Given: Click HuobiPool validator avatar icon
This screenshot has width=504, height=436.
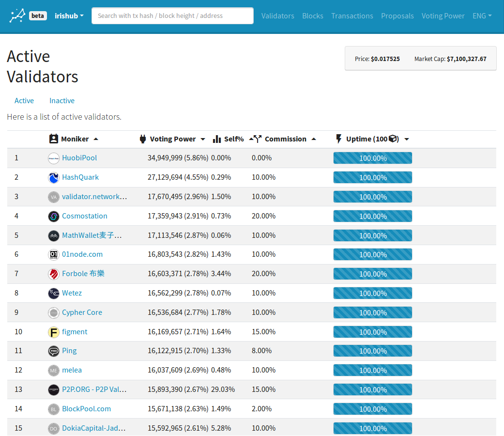Looking at the screenshot, I should tap(54, 158).
